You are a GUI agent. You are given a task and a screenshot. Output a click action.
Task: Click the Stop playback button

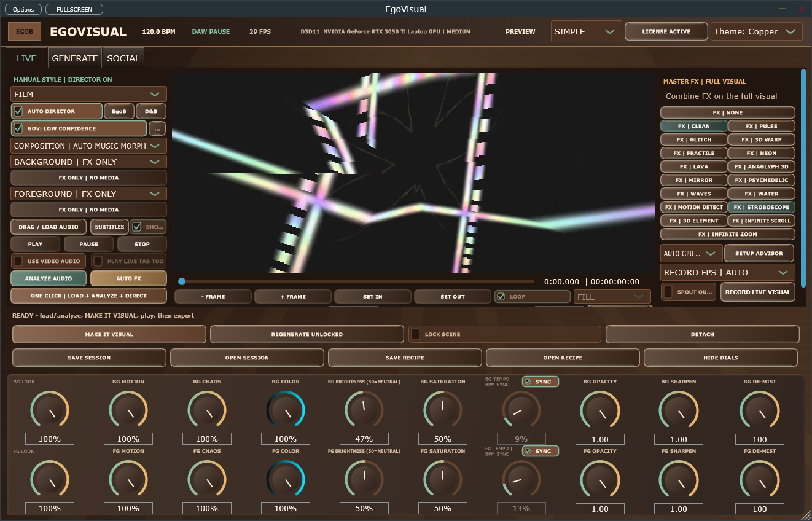(142, 244)
